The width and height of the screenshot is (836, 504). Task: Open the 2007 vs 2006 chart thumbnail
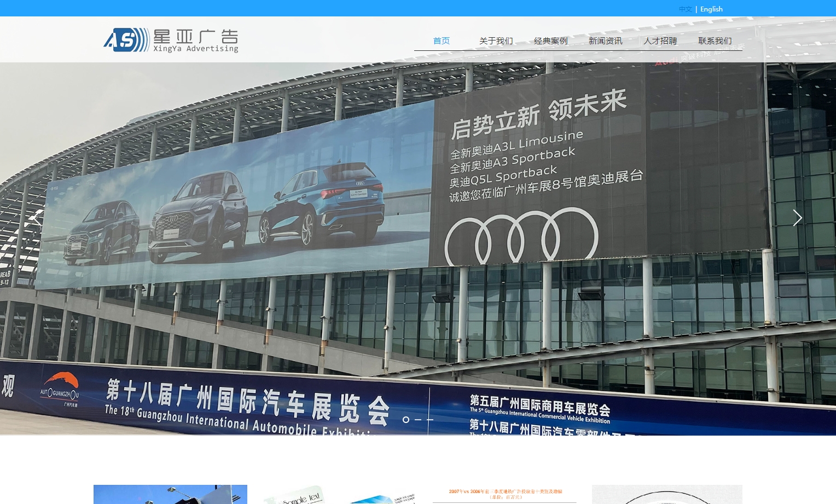click(504, 494)
